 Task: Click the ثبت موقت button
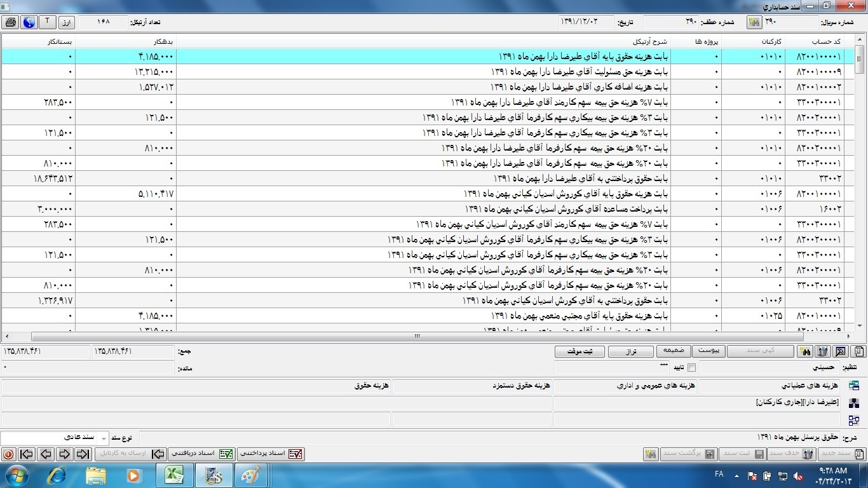tap(580, 351)
